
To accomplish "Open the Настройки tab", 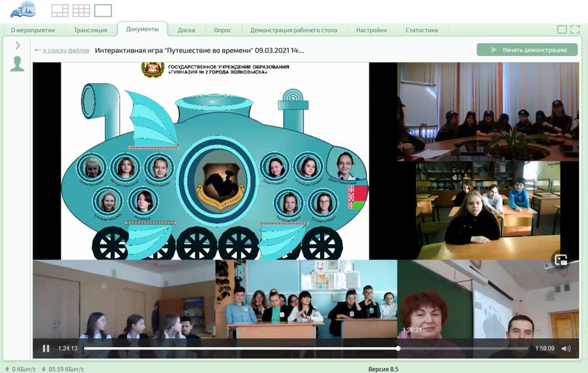I will [372, 30].
